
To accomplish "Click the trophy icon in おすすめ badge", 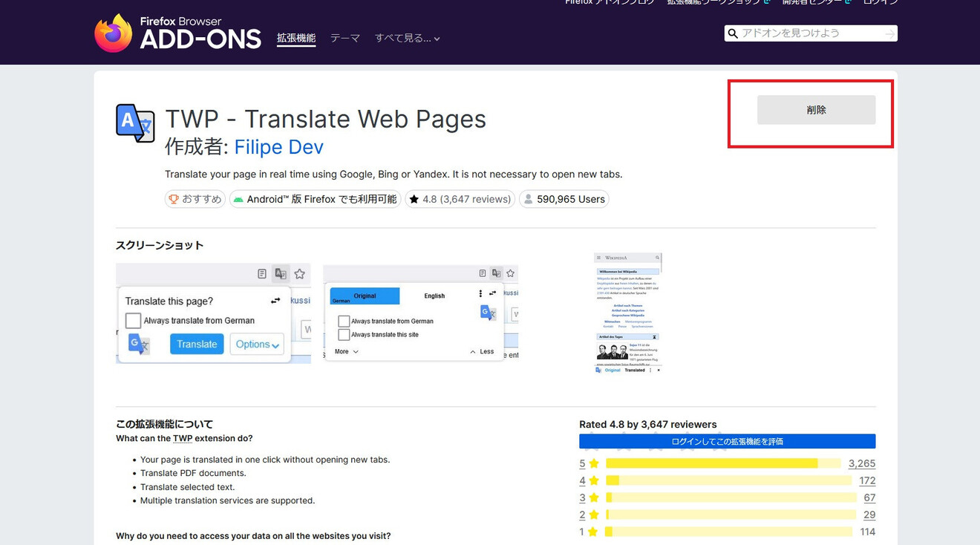I will 174,199.
